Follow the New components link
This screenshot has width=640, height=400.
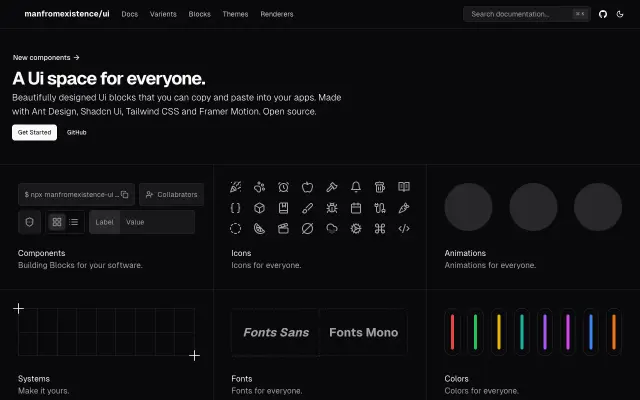click(x=46, y=58)
